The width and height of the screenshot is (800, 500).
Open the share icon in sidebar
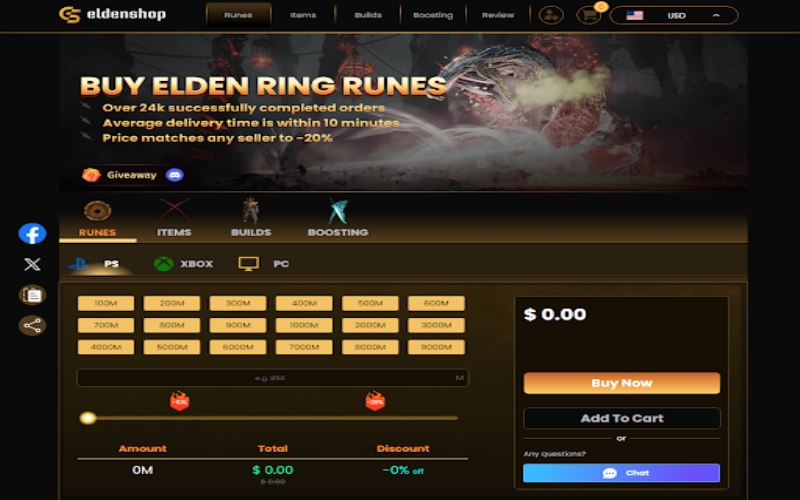coord(32,326)
